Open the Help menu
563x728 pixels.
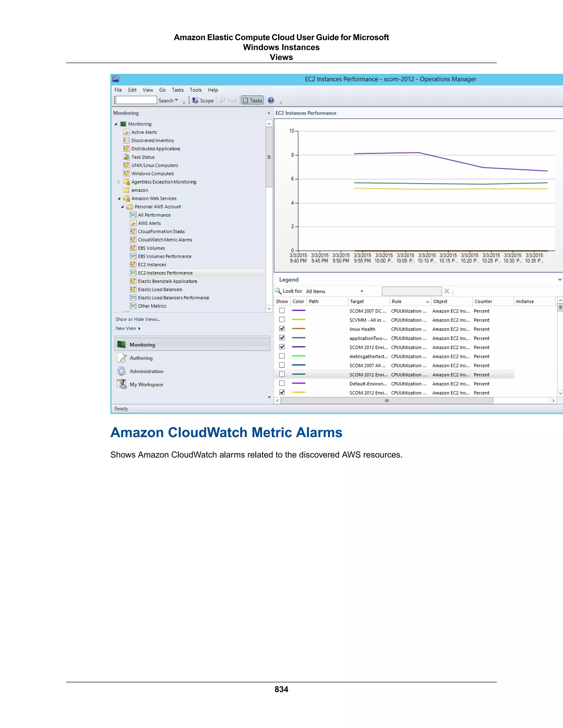coord(213,90)
